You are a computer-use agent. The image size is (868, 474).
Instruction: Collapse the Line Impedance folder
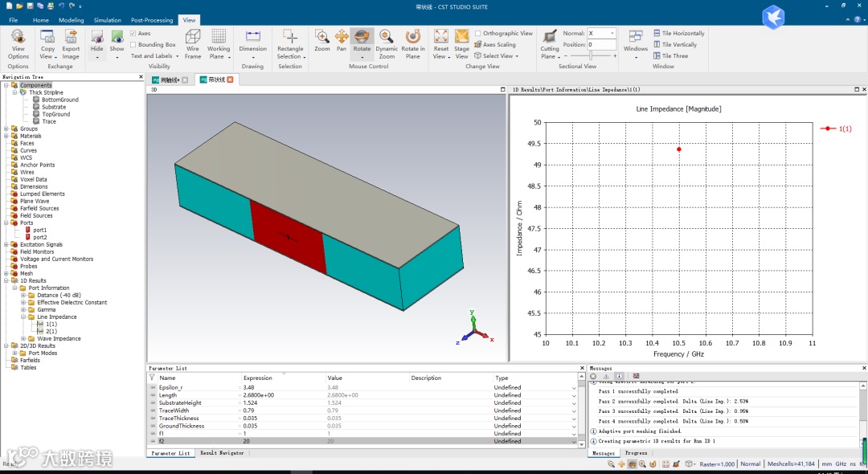[x=23, y=317]
